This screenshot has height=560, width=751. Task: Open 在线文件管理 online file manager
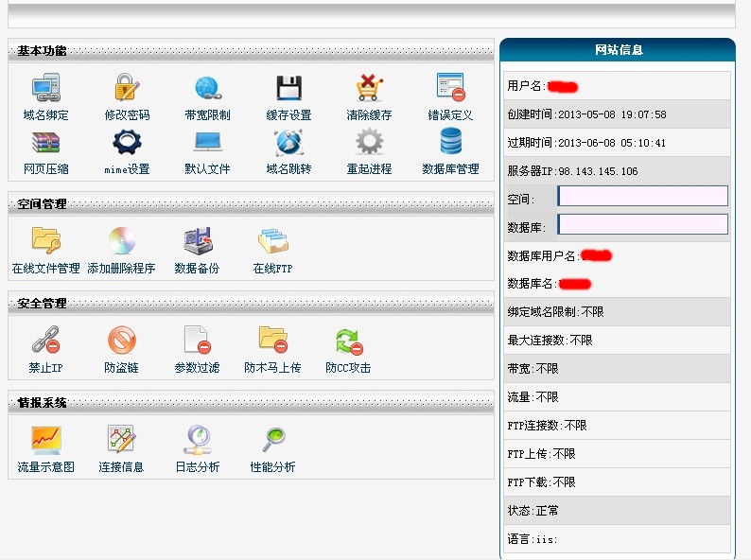(45, 242)
